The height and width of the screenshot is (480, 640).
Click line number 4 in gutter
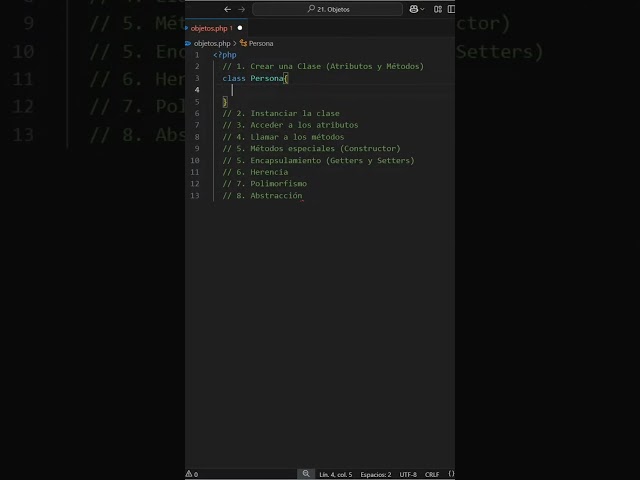[197, 90]
